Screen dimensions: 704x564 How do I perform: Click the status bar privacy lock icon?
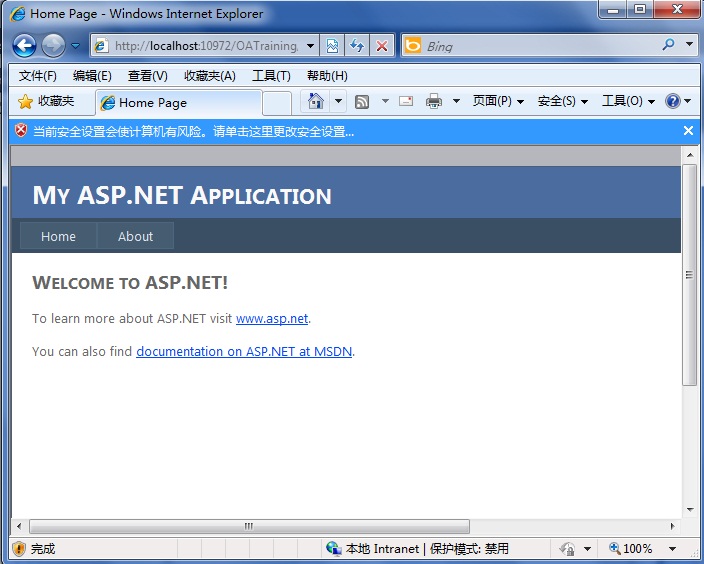(x=567, y=549)
